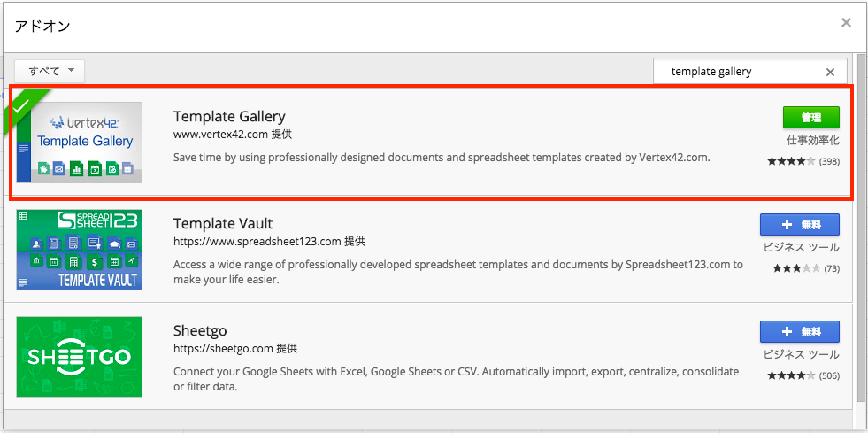Expand the すべて category dropdown

[x=50, y=71]
